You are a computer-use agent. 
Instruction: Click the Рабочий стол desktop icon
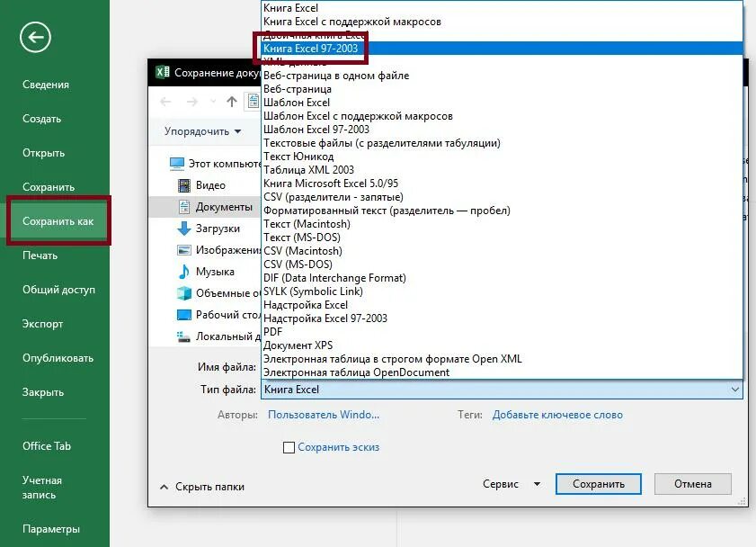[184, 315]
